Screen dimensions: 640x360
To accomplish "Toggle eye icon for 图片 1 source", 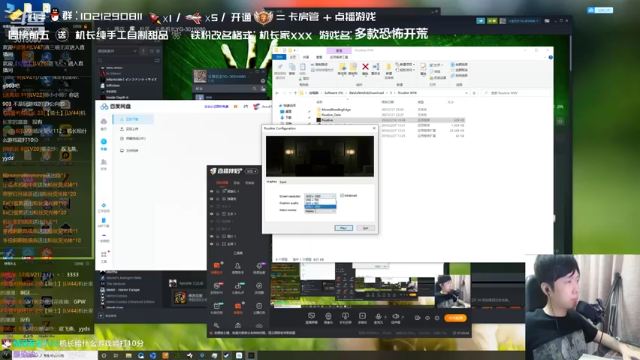I will [x=211, y=236].
